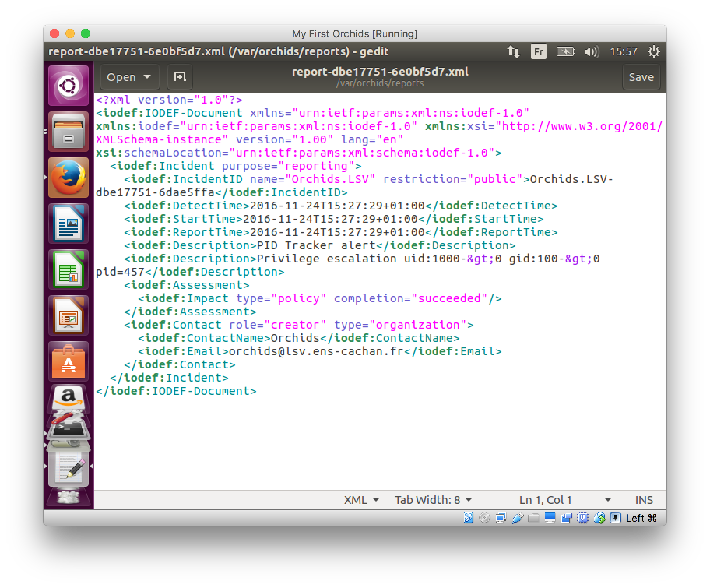This screenshot has height=588, width=710.
Task: Open Ubuntu Software Center icon
Action: point(69,361)
